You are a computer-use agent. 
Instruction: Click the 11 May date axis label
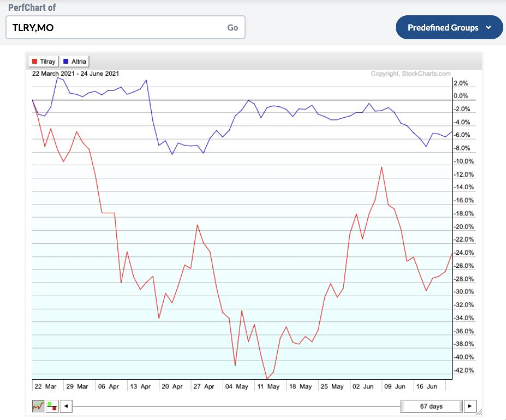pyautogui.click(x=269, y=386)
